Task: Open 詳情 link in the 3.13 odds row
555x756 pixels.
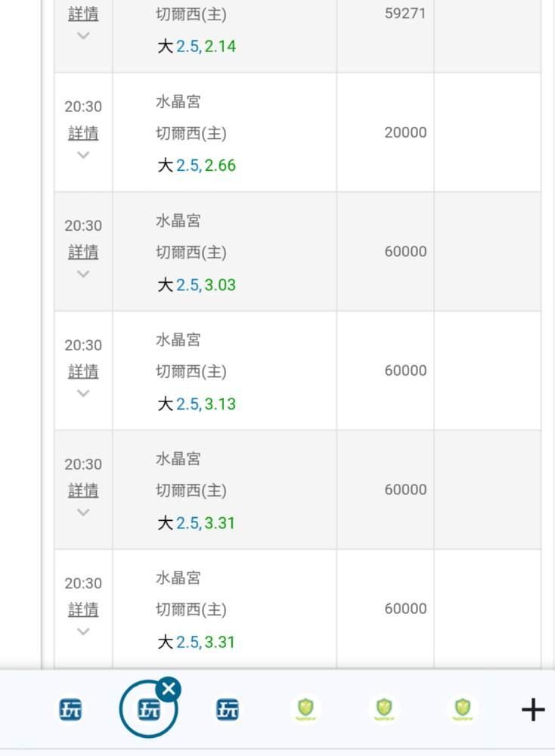Action: point(83,371)
